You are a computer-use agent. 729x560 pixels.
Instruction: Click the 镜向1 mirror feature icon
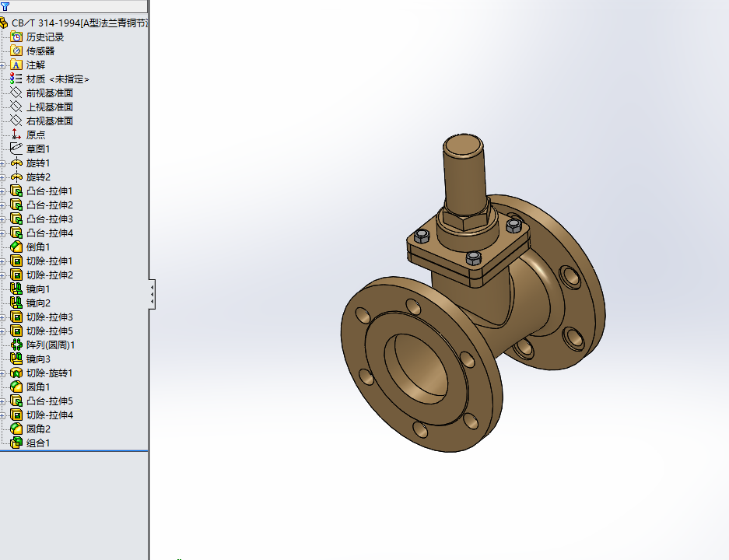pos(16,289)
